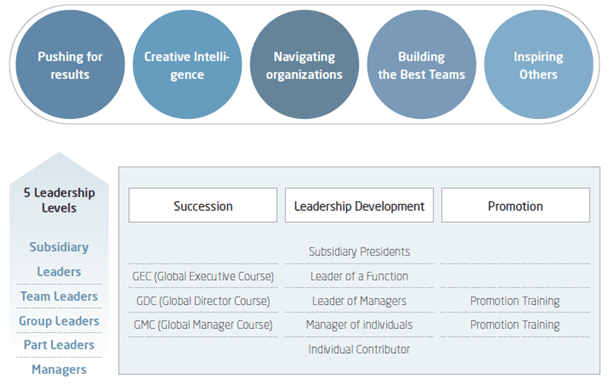
Task: Click Team Leaders in the levels list
Action: (59, 297)
